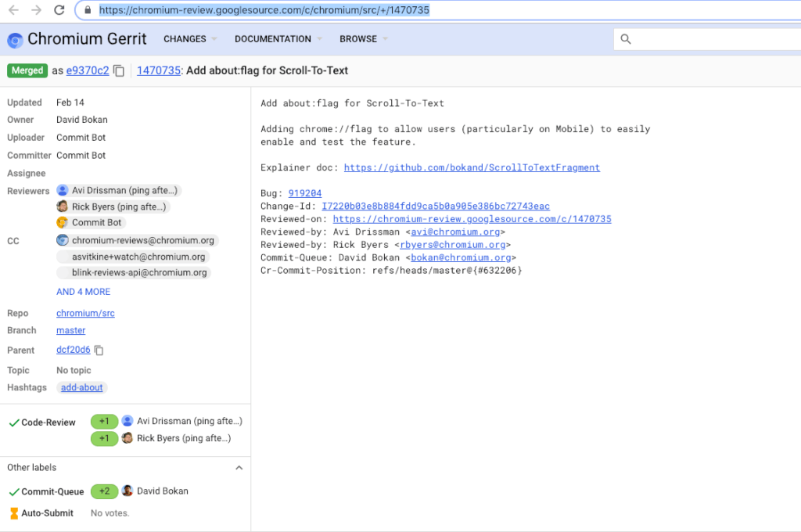Reload the page
The height and width of the screenshot is (532, 801).
pyautogui.click(x=59, y=9)
